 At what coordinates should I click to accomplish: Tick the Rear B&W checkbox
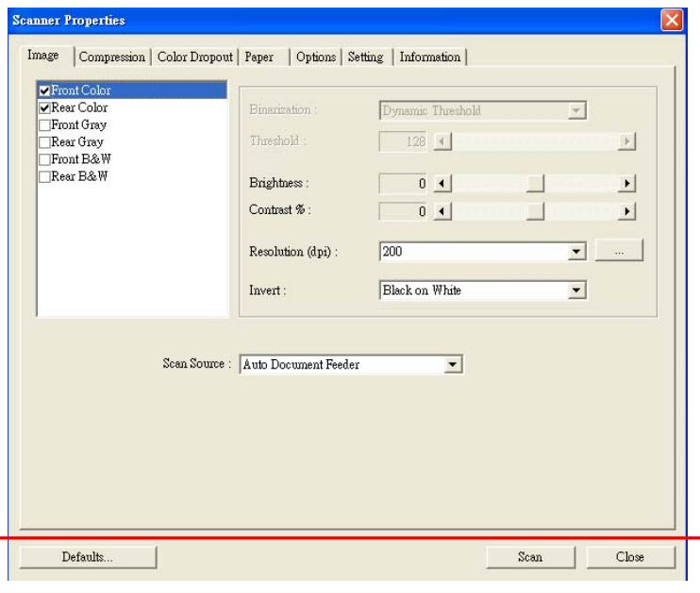coord(44,176)
